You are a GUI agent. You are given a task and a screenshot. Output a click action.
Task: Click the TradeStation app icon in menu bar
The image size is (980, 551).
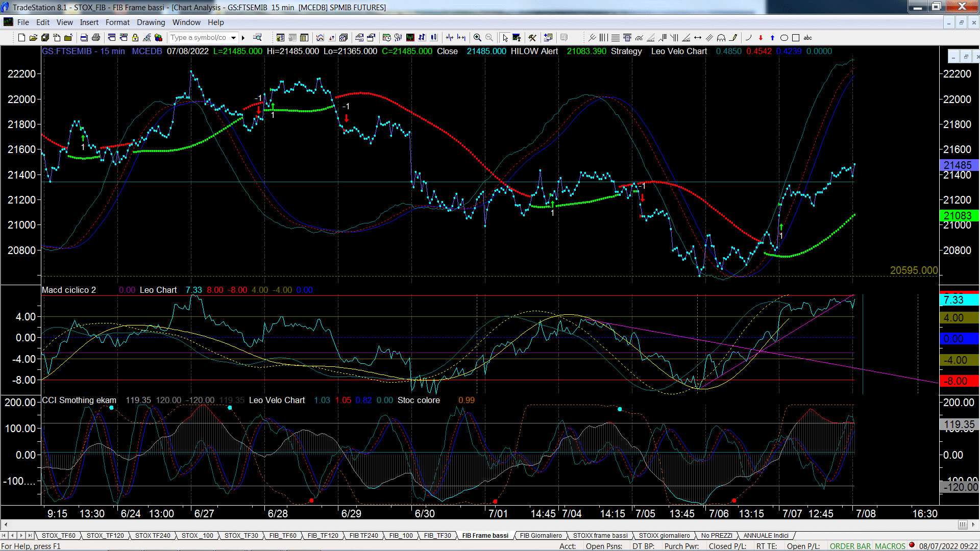(8, 22)
